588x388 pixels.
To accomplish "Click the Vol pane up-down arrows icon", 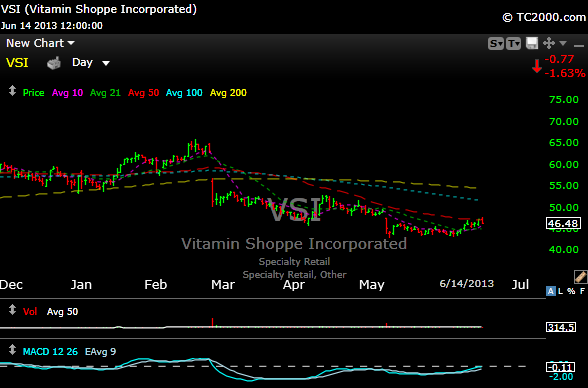I will point(12,310).
